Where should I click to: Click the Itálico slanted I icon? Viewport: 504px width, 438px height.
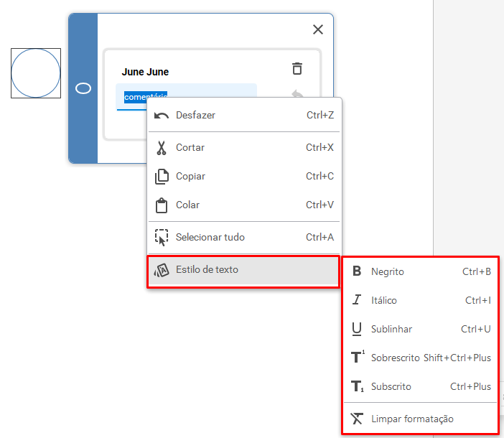(357, 300)
